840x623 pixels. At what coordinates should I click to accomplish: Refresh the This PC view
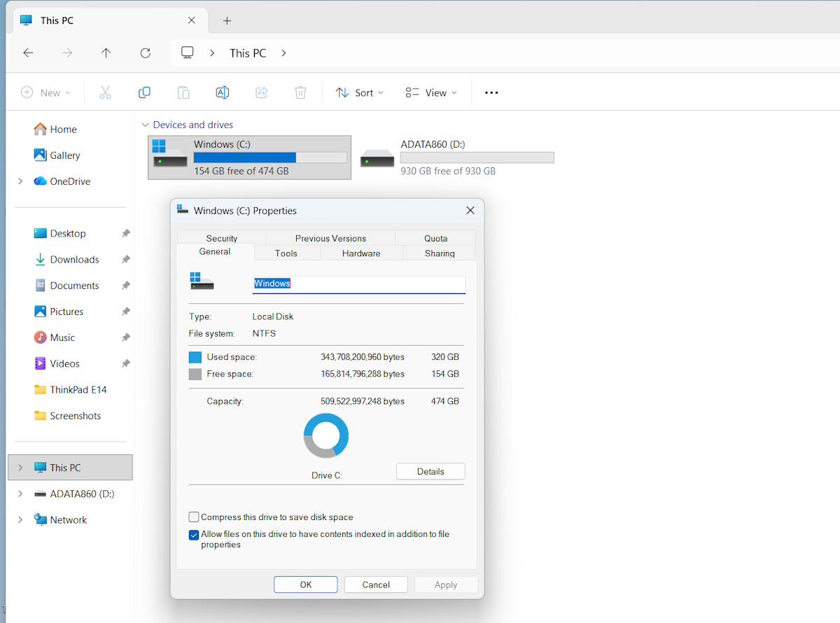[145, 52]
